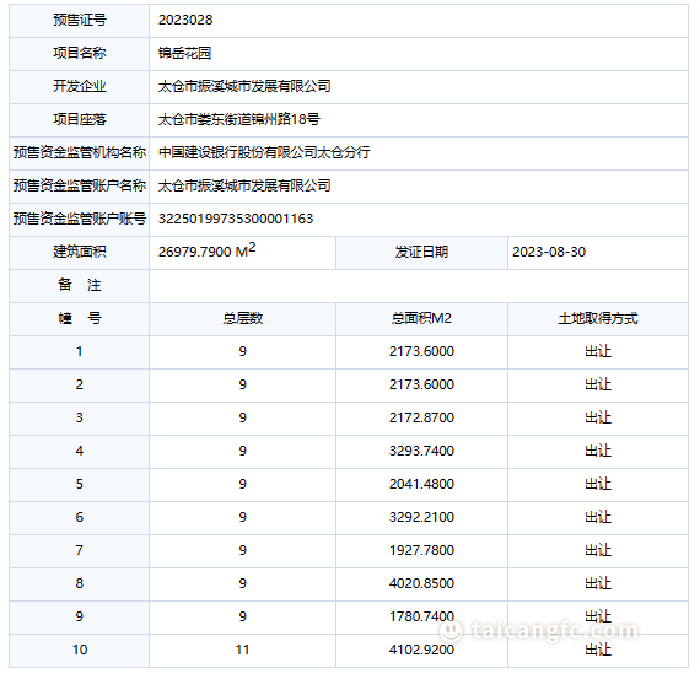The image size is (700, 679).
Task: Select the area value 3293.7400
Action: [x=421, y=451]
